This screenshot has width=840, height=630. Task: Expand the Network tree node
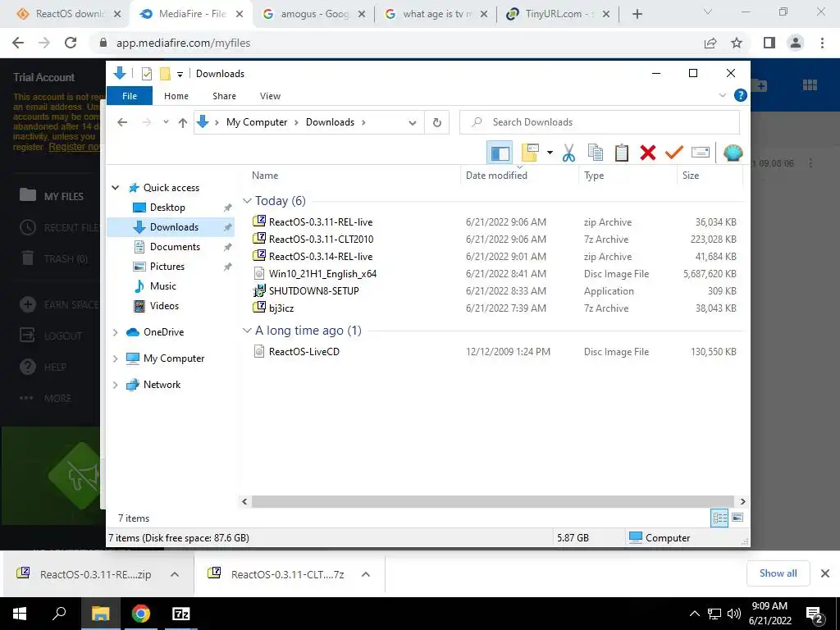(115, 385)
